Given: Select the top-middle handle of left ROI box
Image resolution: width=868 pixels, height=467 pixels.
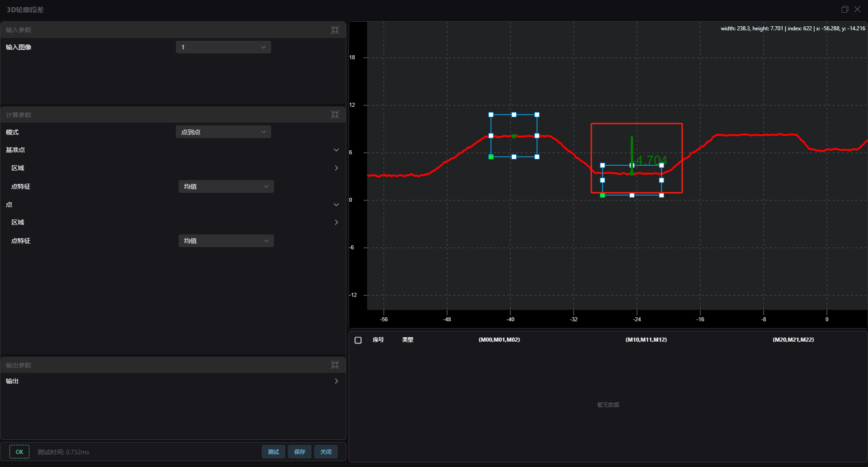Looking at the screenshot, I should (x=514, y=115).
